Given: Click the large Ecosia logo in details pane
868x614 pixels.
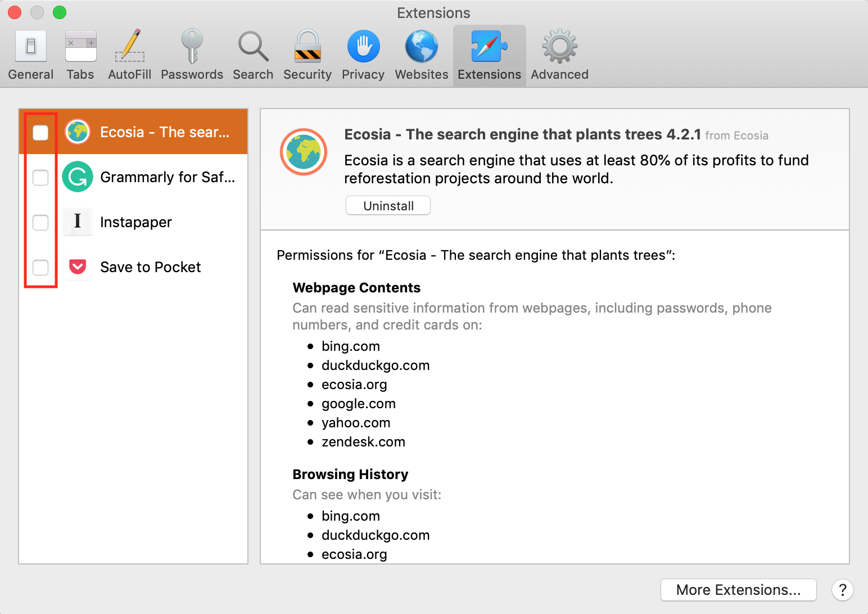Looking at the screenshot, I should coord(304,152).
